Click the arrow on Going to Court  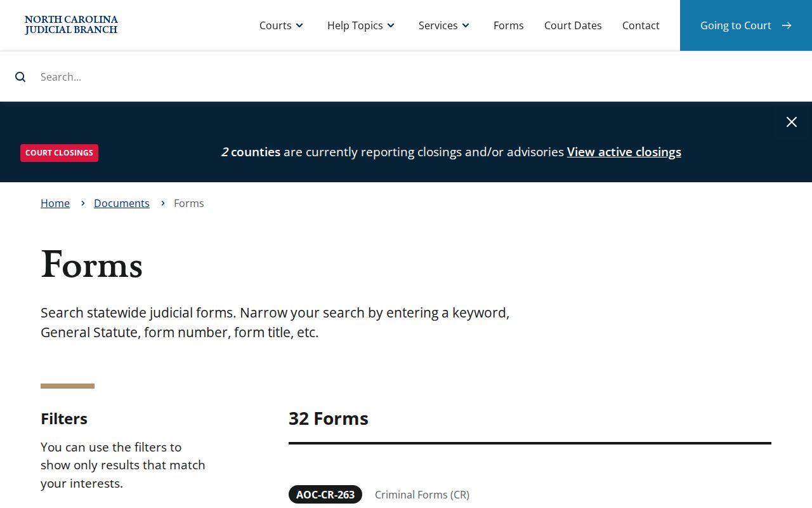pyautogui.click(x=787, y=25)
